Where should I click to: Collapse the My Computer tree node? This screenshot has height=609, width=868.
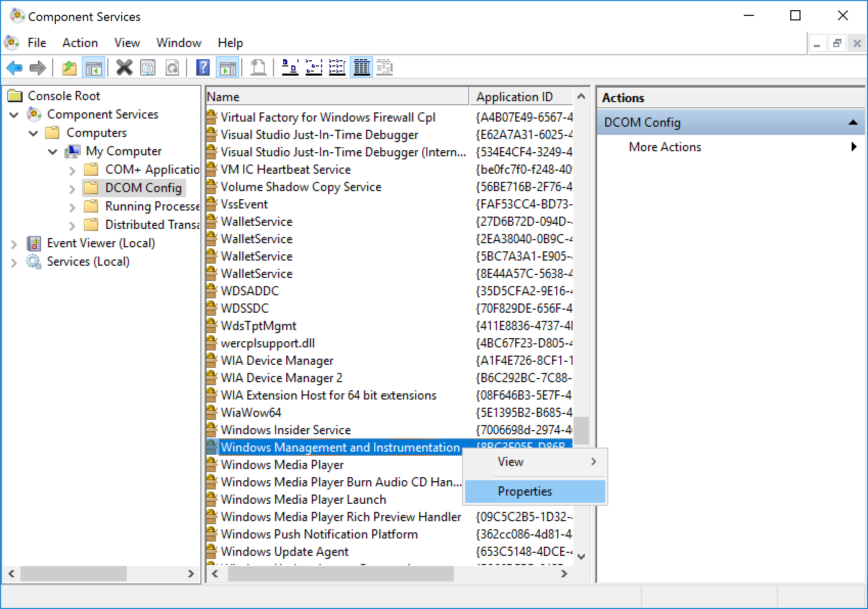[53, 152]
